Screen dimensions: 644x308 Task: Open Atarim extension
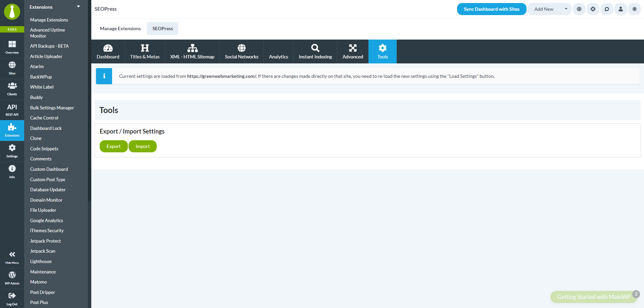tap(37, 66)
